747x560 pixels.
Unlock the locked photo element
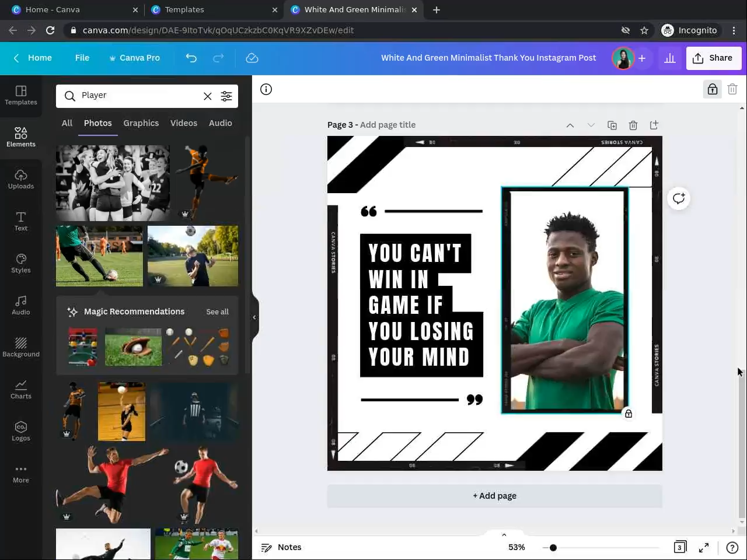(x=629, y=414)
